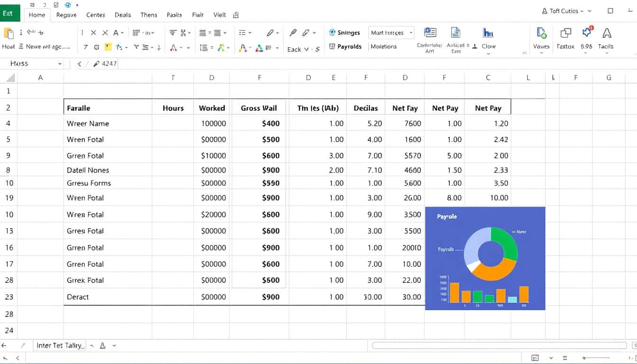
Task: Click the Datell Nones cell
Action: (x=108, y=170)
